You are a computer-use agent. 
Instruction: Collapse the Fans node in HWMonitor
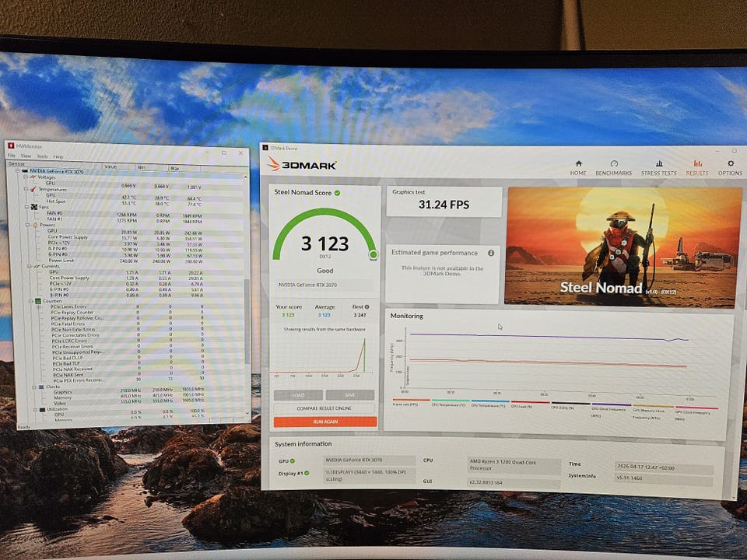click(26, 207)
